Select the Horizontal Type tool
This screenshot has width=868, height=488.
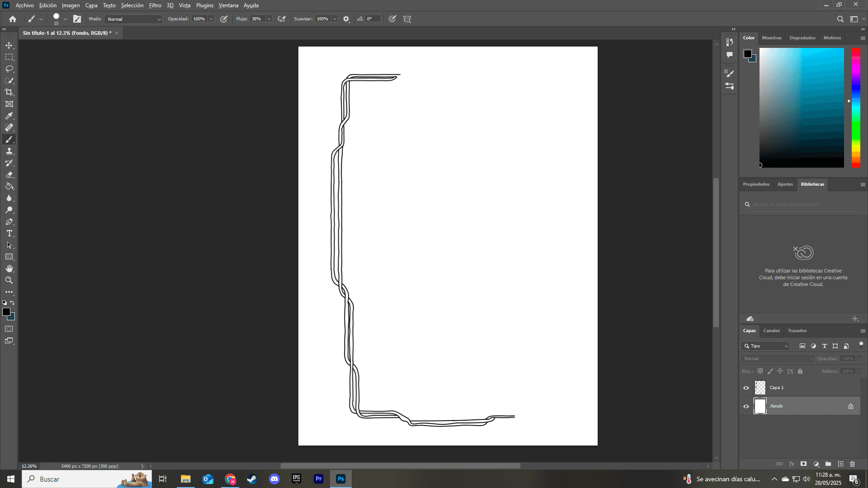tap(9, 234)
